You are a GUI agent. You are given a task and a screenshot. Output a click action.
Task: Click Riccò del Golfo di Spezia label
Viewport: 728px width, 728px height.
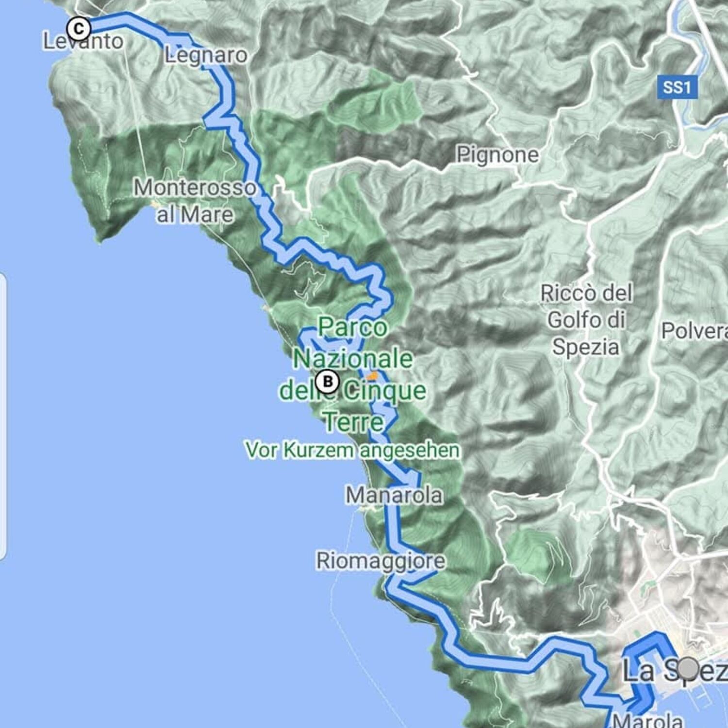pos(586,320)
